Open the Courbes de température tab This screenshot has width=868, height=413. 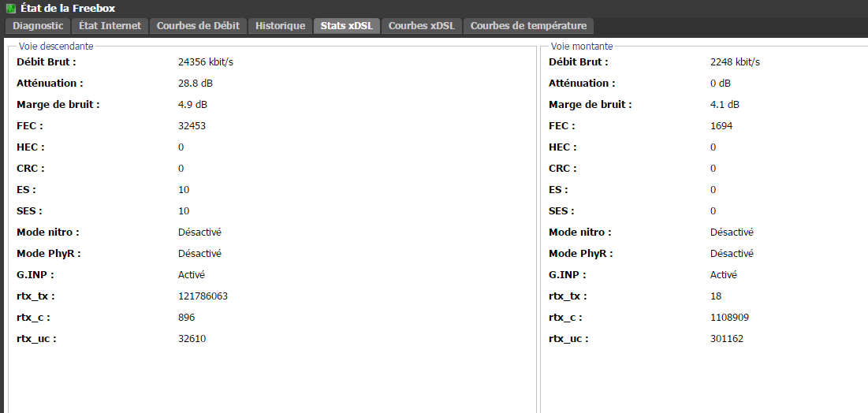tap(528, 26)
